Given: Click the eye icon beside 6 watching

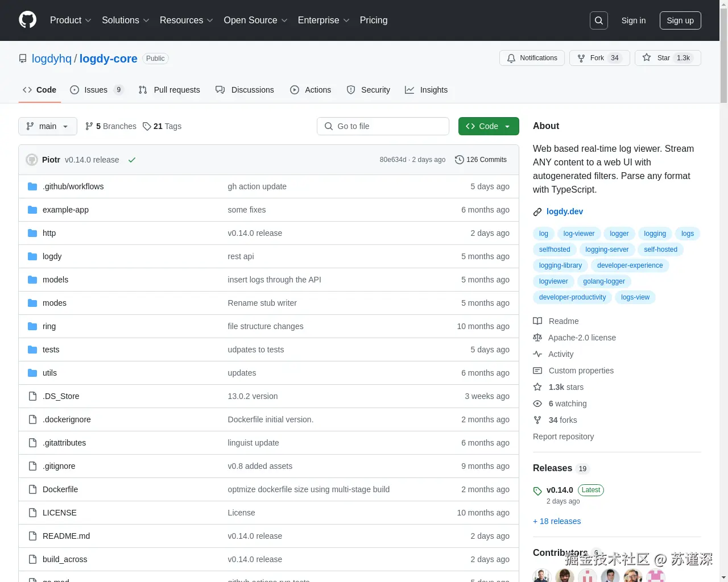Looking at the screenshot, I should [537, 404].
